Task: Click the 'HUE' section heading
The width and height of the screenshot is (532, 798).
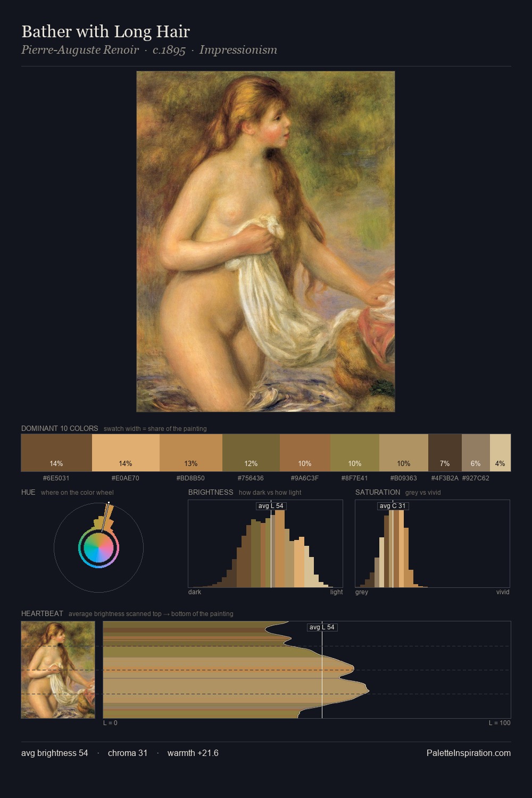Action: coord(28,492)
